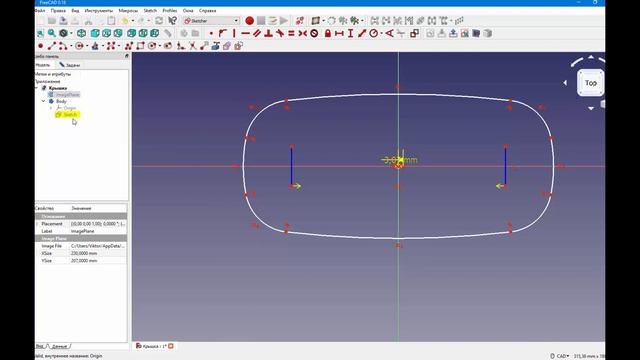Select the create circle tool
640x360 pixels.
[79, 46]
